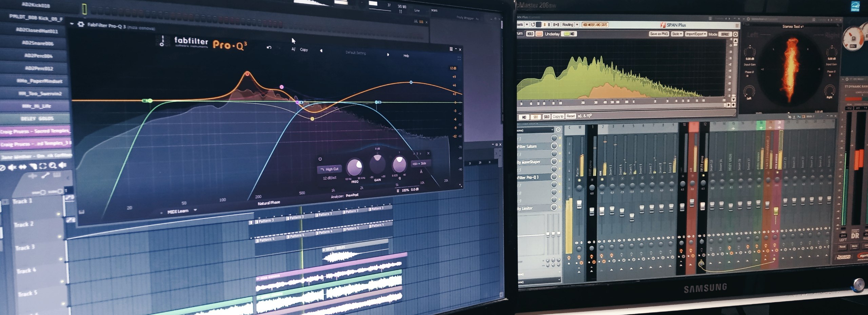Go to the previous Pro-Q 3 preset
Screen dimensions: 868x315
point(321,51)
